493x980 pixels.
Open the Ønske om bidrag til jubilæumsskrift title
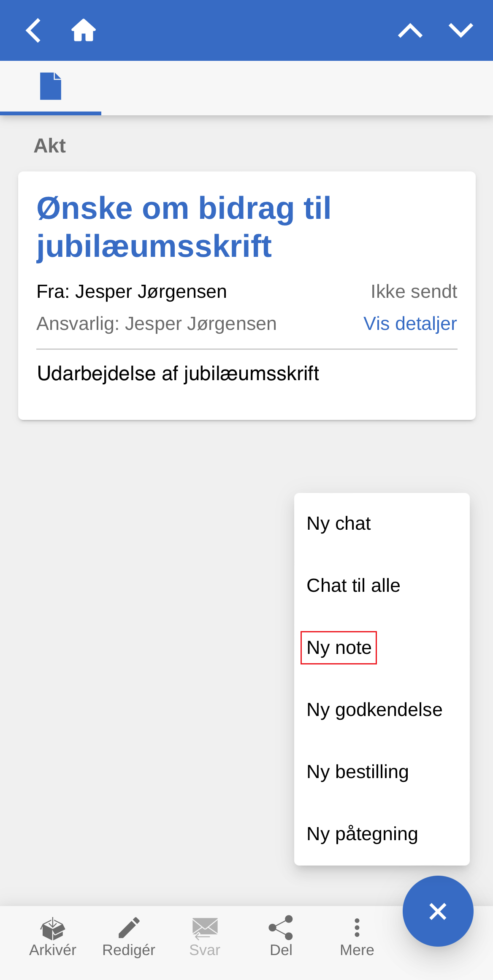tap(184, 227)
